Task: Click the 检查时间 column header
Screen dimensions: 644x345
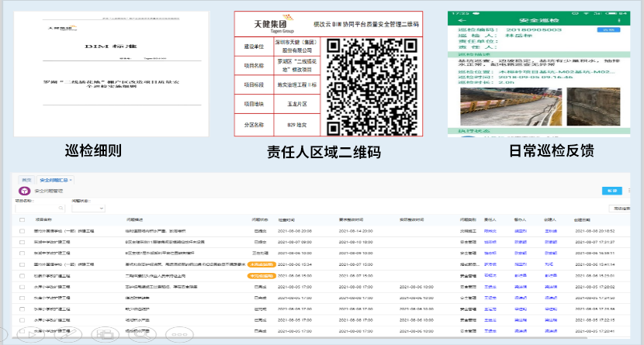Action: click(x=286, y=220)
